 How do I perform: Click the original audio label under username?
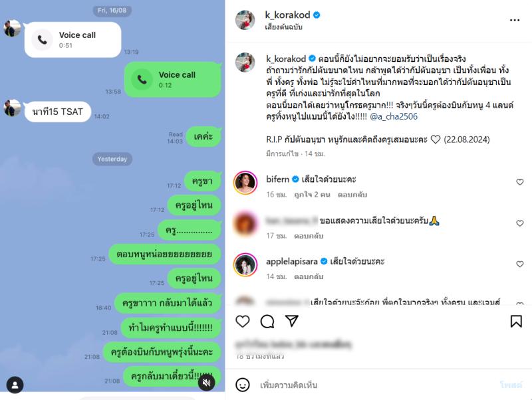[284, 27]
